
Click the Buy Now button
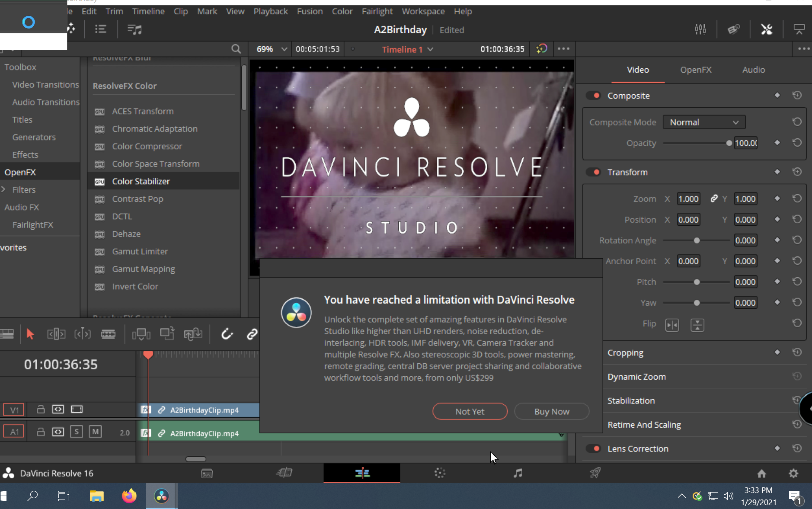pos(552,411)
